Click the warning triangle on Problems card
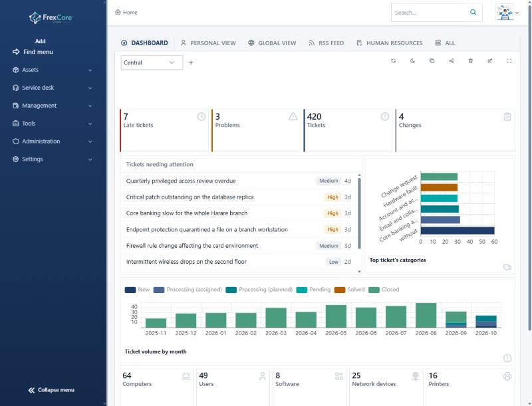Viewport: 532px width, 406px height. pyautogui.click(x=293, y=116)
